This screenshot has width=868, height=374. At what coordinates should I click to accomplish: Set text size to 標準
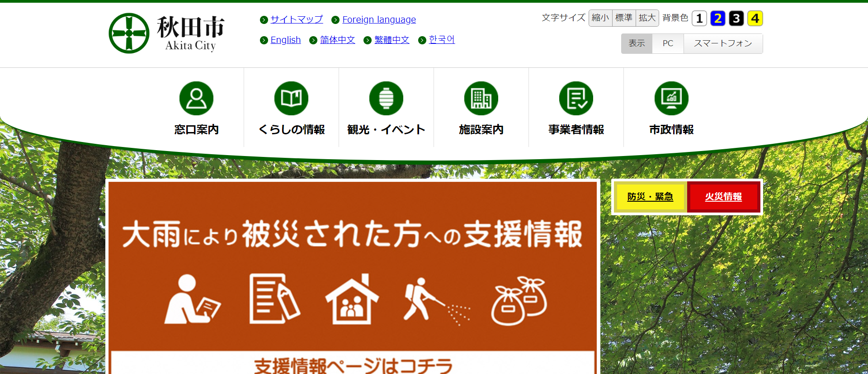(x=624, y=18)
